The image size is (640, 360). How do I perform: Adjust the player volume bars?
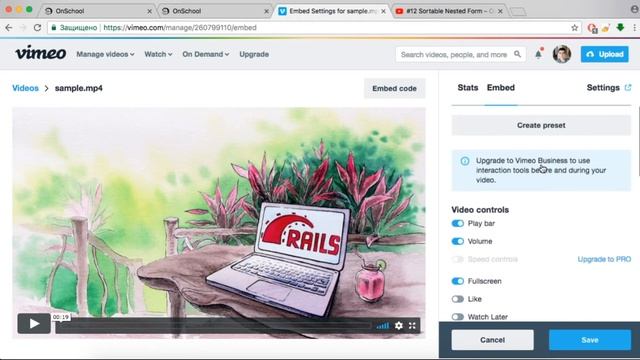(382, 326)
